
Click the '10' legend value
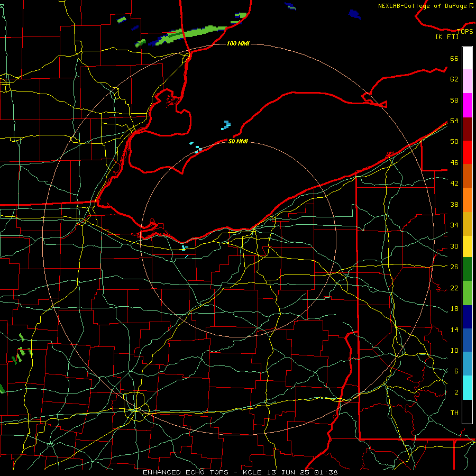[454, 350]
